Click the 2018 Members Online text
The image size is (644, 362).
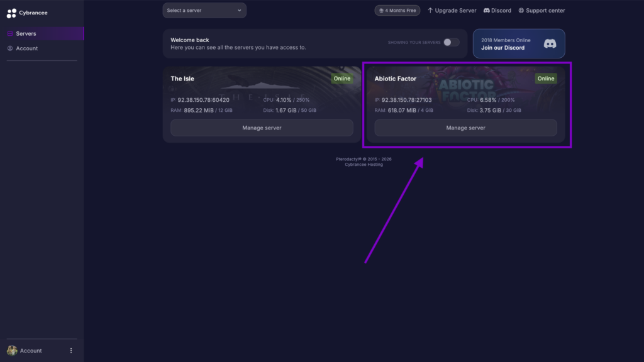coord(506,40)
